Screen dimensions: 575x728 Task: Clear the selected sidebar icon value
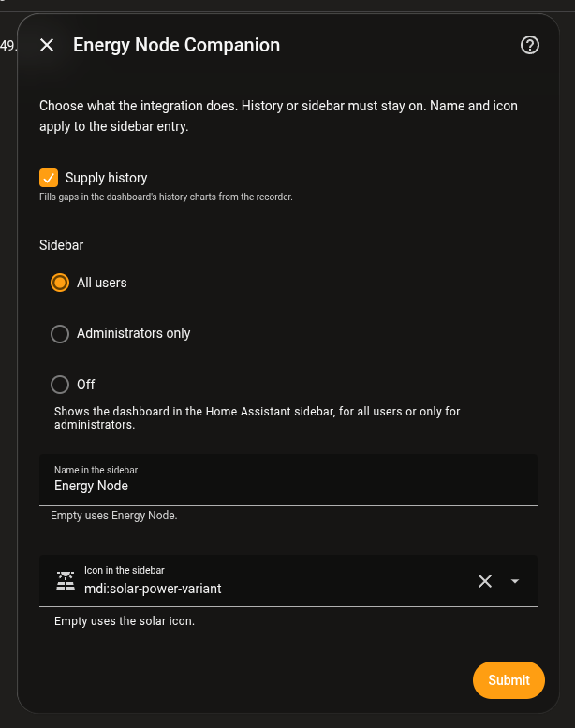485,581
